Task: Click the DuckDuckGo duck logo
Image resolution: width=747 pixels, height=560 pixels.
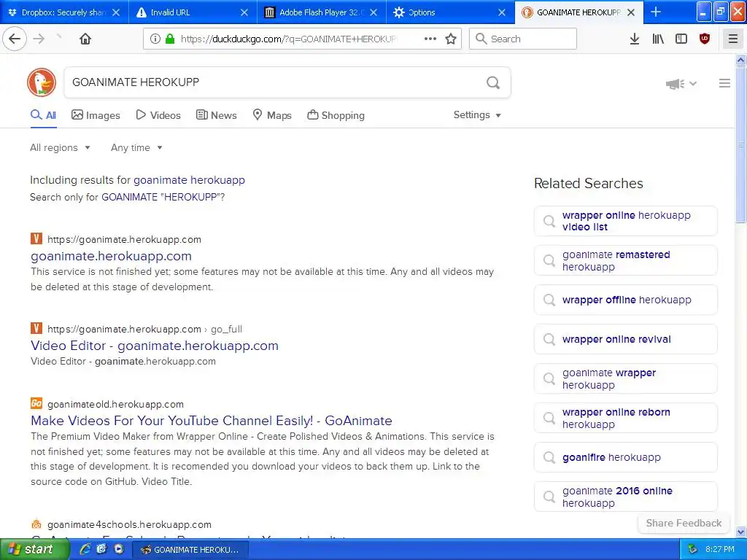Action: coord(42,82)
